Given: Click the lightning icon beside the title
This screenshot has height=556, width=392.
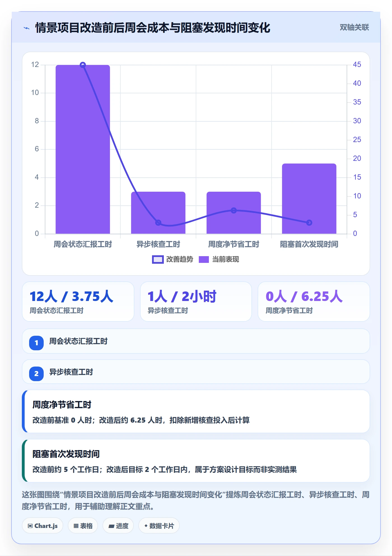Looking at the screenshot, I should (x=27, y=28).
